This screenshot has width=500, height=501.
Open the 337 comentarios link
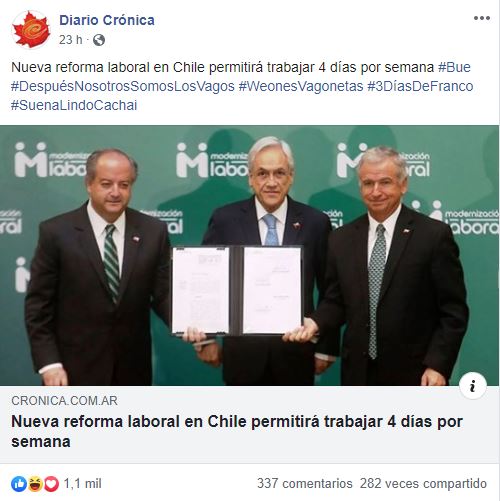coord(304,483)
